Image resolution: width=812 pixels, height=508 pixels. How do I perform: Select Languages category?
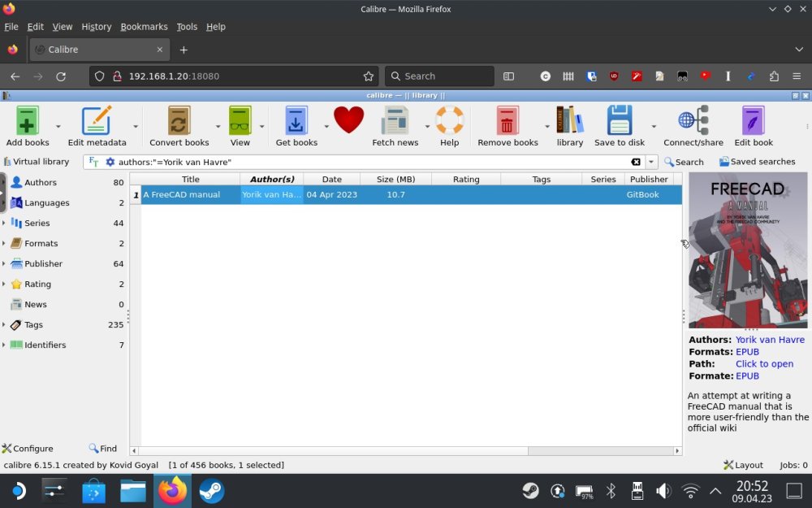point(46,202)
